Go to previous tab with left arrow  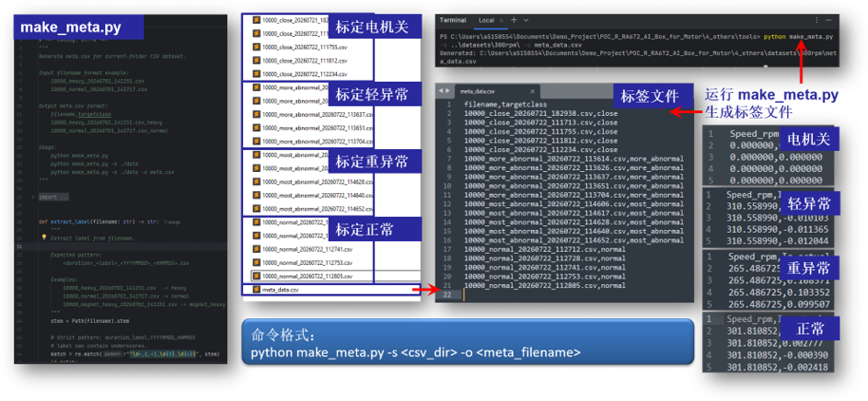[441, 91]
